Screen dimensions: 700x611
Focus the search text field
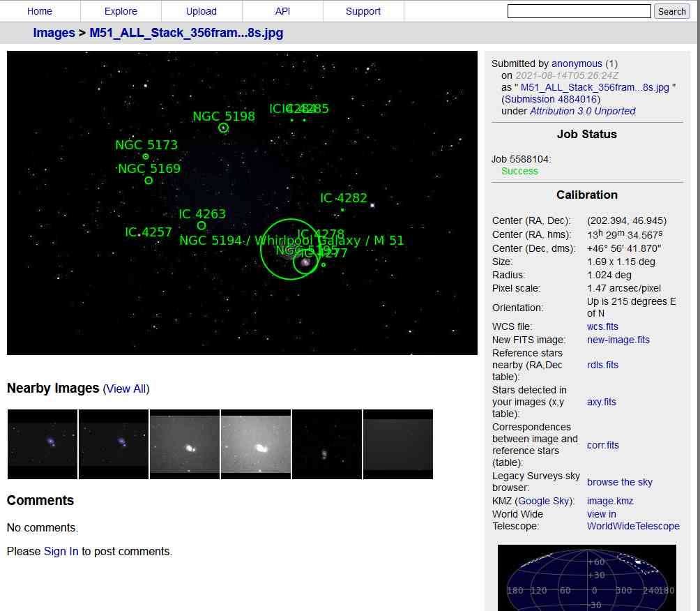point(579,11)
